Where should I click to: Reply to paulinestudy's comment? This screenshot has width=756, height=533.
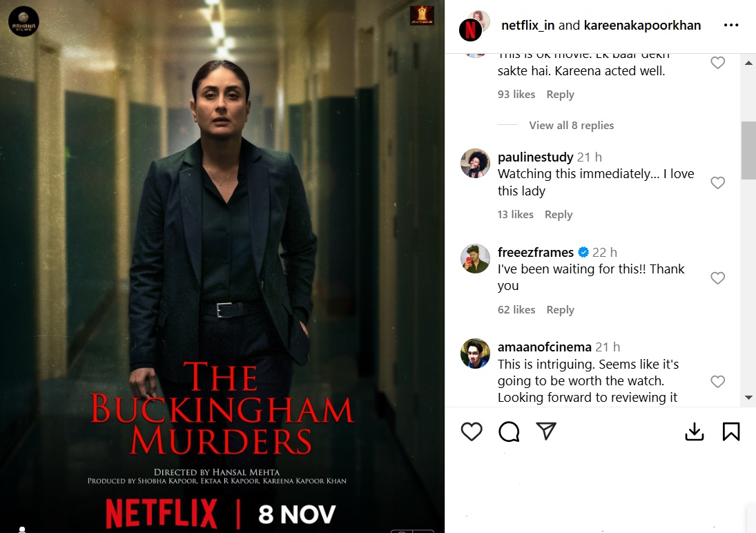point(559,215)
